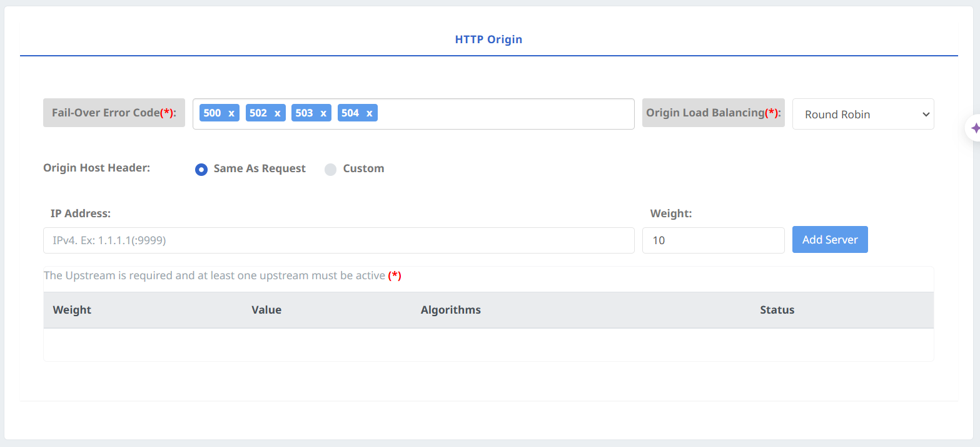The image size is (980, 447).
Task: Remove the 502 error code tag
Action: (x=277, y=113)
